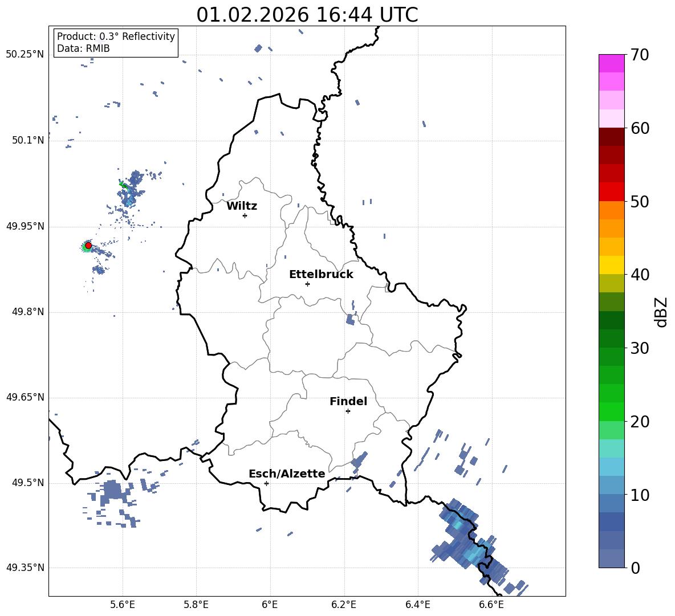Click the Wiltz city label
The image size is (675, 616).
point(242,206)
